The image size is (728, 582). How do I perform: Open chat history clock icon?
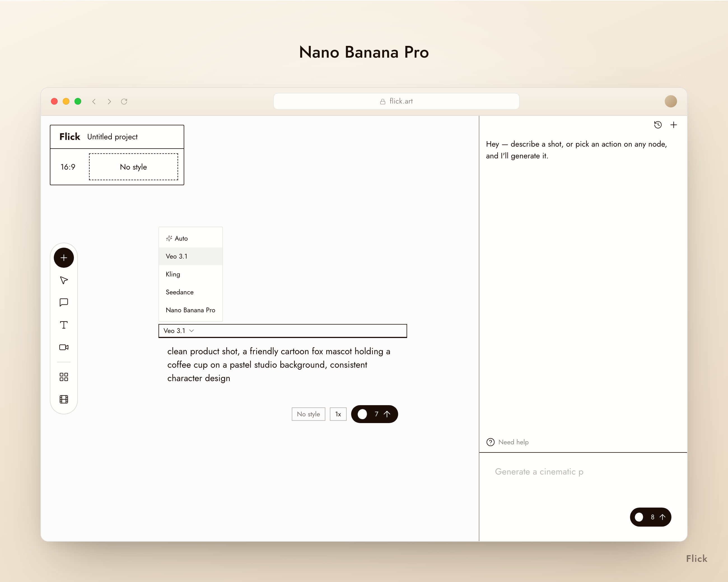(658, 125)
